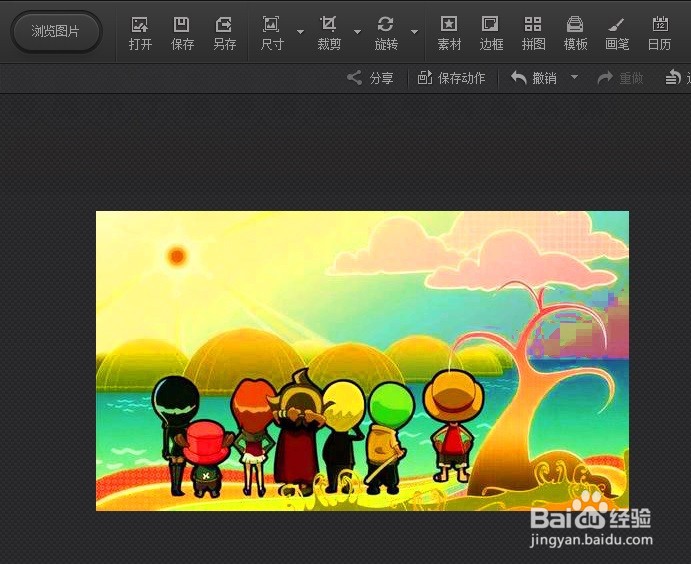Undo the last edit with 撤销
This screenshot has height=564, width=691.
[534, 78]
